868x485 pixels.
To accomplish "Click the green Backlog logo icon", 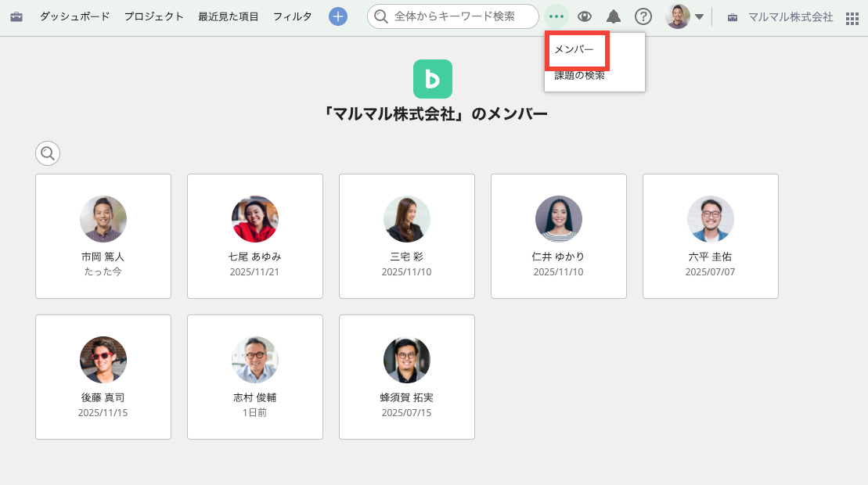I will 433,79.
